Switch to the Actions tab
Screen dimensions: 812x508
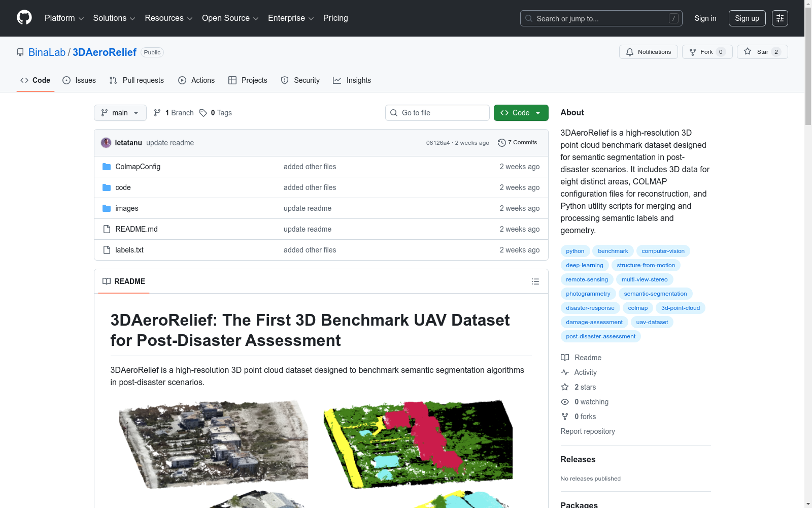(x=196, y=80)
